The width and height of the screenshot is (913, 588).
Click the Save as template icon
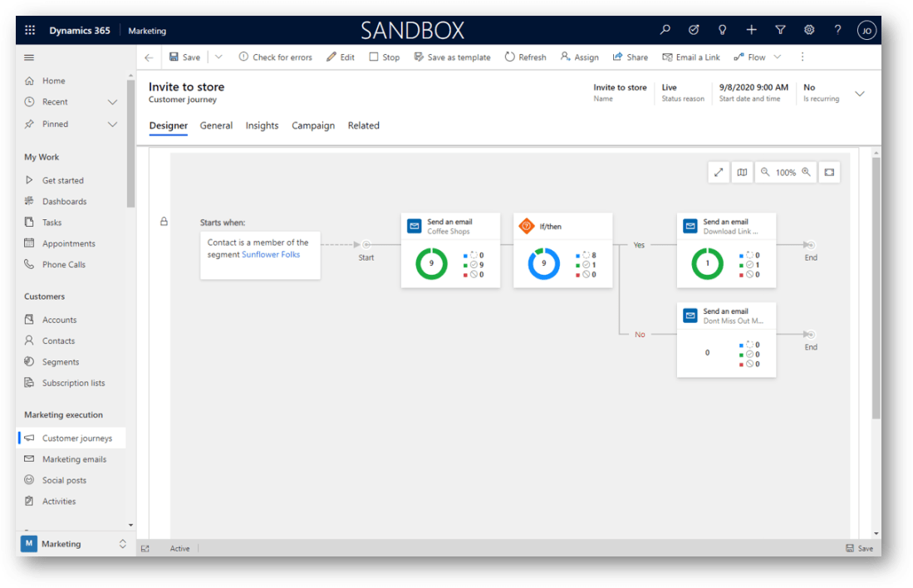419,57
